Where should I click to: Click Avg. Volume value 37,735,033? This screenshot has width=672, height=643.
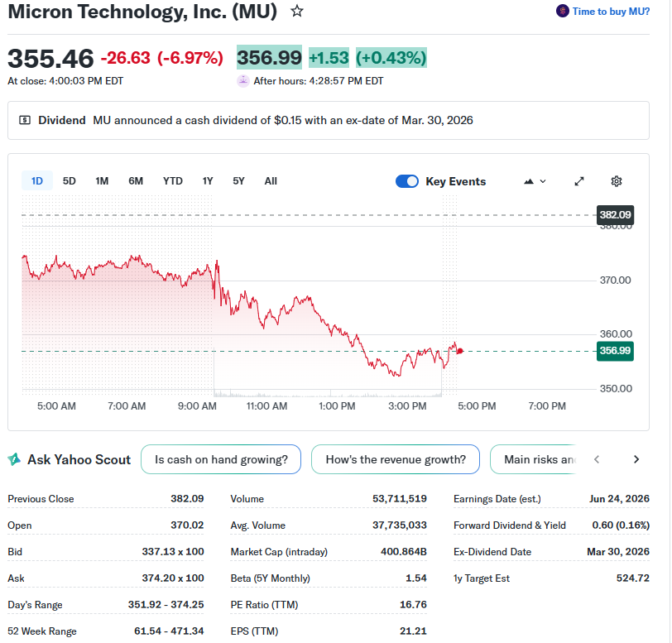pyautogui.click(x=400, y=525)
